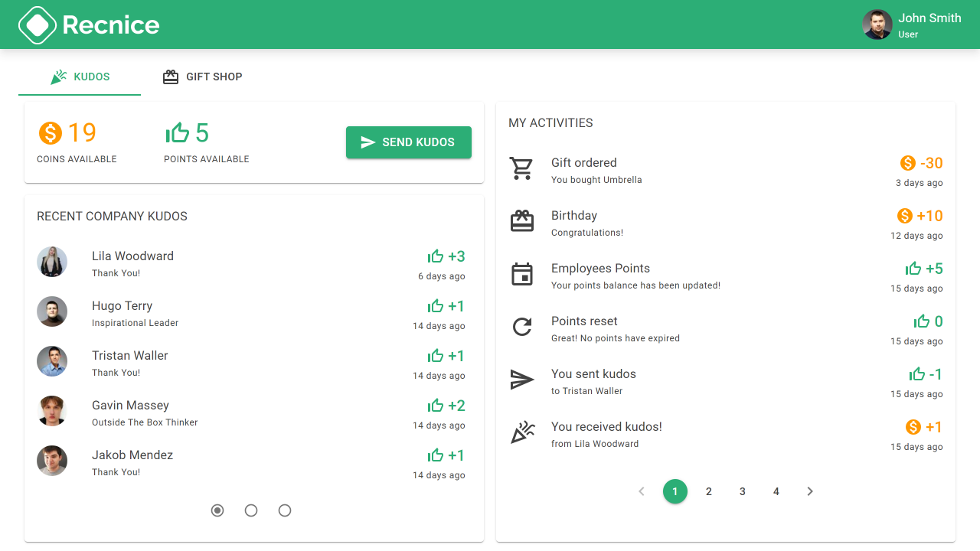Image resolution: width=980 pixels, height=551 pixels.
Task: Click the thumbs-up icon beside 0 in Points reset
Action: pyautogui.click(x=922, y=321)
